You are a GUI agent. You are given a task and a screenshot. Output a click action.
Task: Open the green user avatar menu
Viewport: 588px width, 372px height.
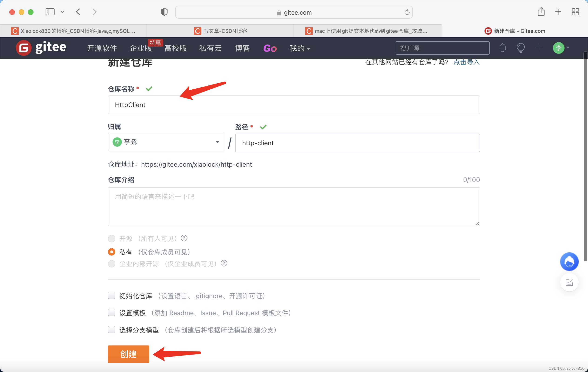coord(558,48)
